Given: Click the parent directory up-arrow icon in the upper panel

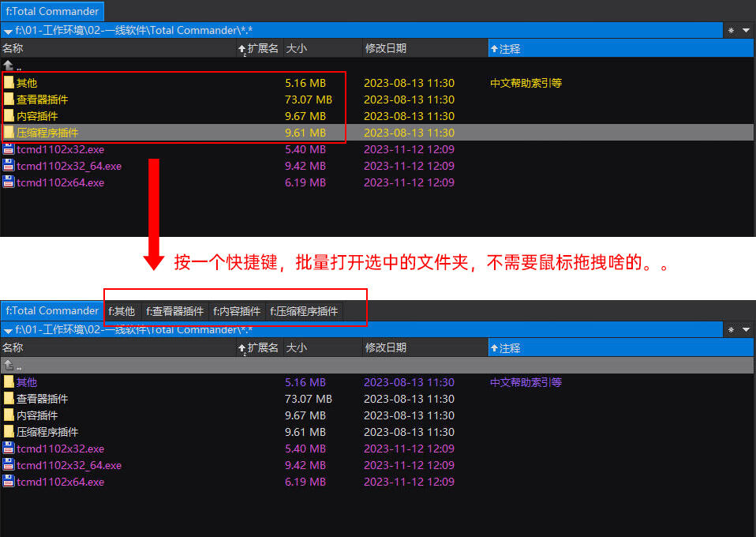Looking at the screenshot, I should [x=9, y=66].
